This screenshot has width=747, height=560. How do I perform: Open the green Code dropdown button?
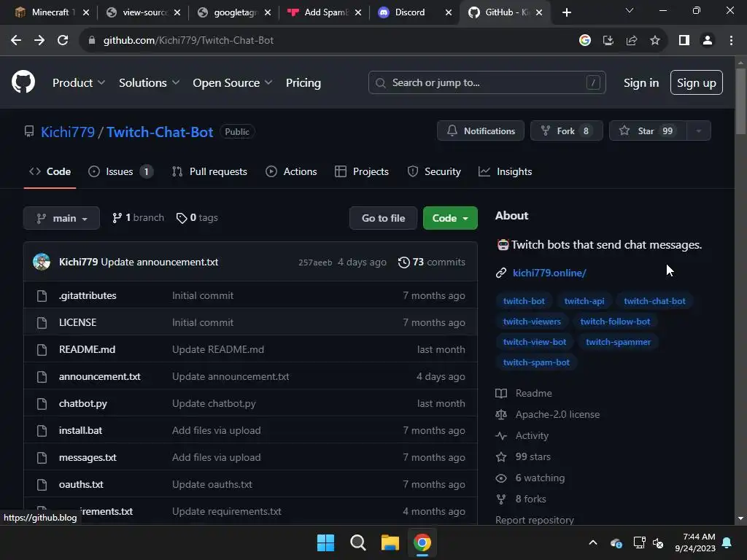(450, 218)
